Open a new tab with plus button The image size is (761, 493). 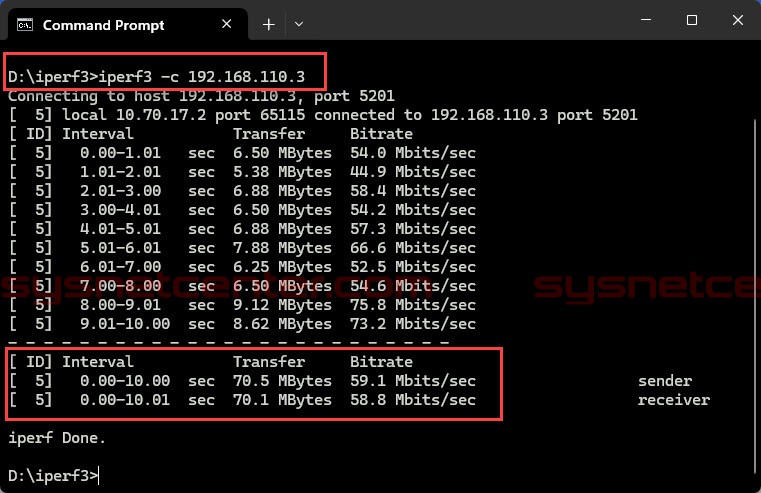(x=268, y=24)
